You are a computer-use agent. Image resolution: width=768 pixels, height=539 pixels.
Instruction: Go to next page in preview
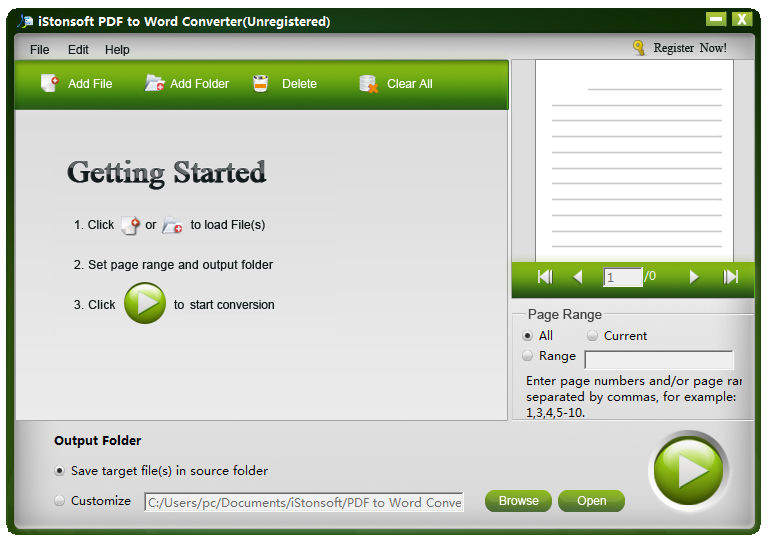694,277
